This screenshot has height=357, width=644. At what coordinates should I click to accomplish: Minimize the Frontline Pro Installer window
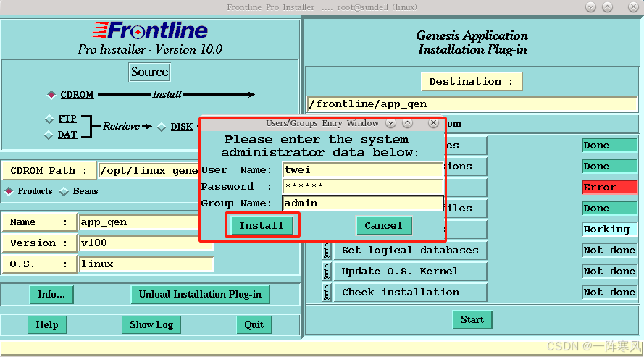(590, 7)
